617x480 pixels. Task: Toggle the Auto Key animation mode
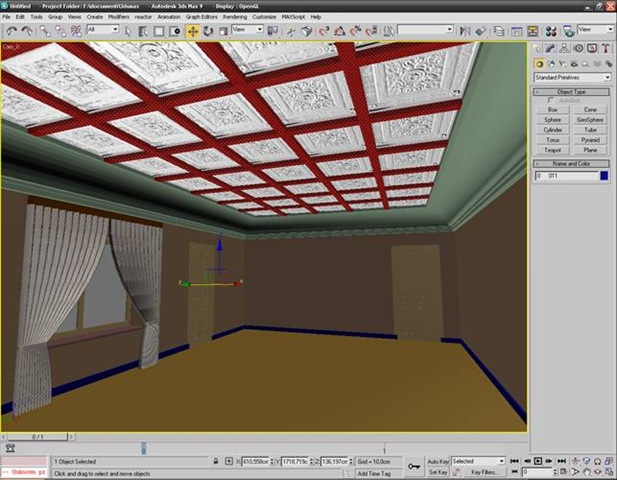coord(438,461)
